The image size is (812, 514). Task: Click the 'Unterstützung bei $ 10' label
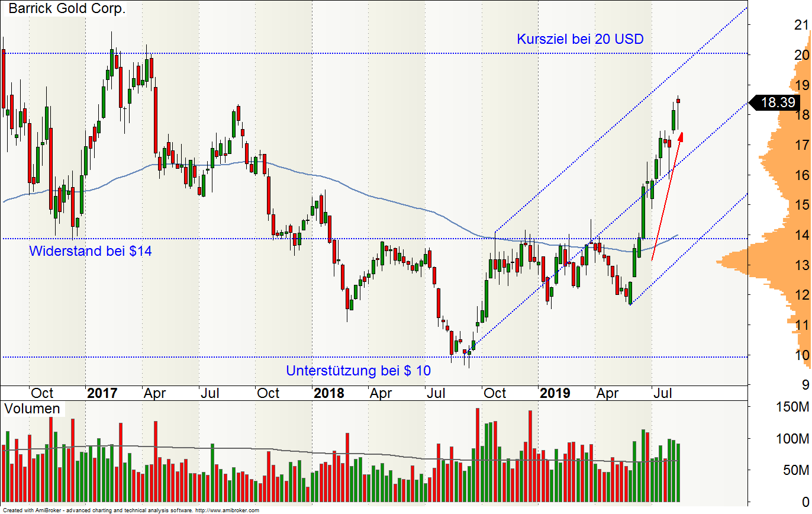tap(359, 371)
